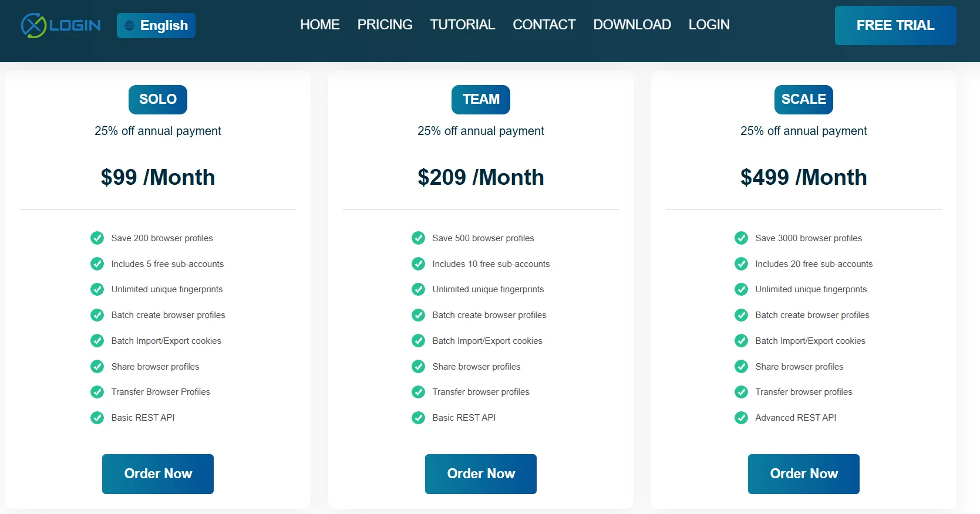Click the check icon beside Includes 10 free sub-accounts
The width and height of the screenshot is (980, 514).
[419, 263]
